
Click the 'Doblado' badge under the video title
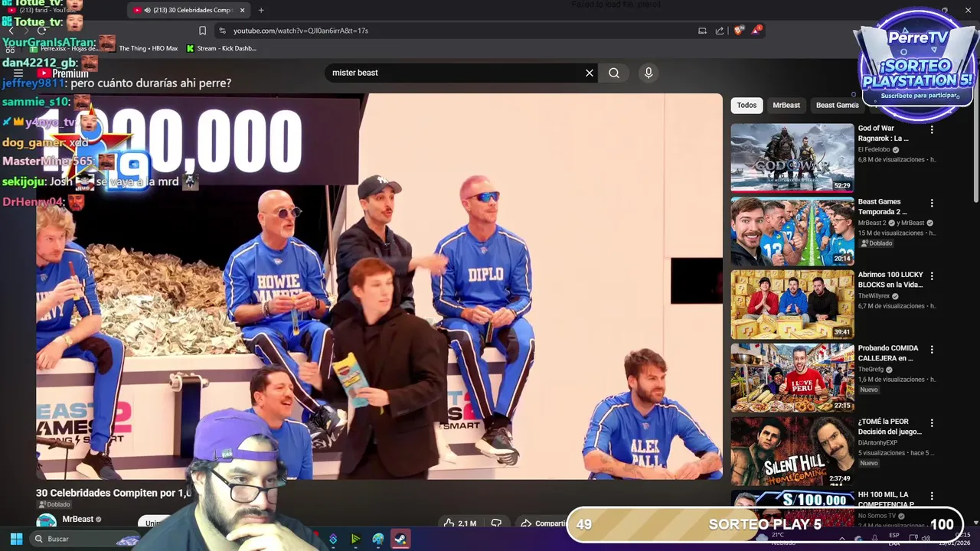(54, 505)
